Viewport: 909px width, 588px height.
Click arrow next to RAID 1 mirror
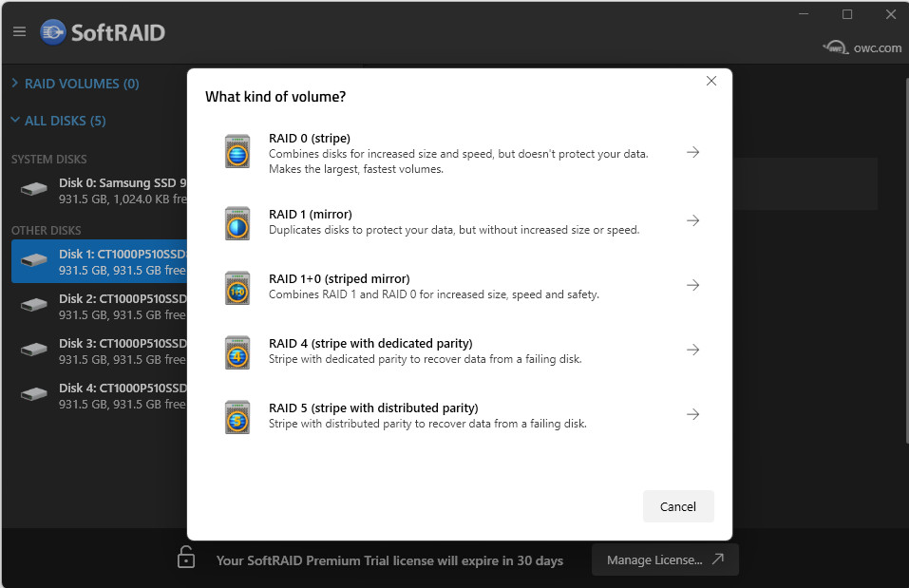(692, 220)
